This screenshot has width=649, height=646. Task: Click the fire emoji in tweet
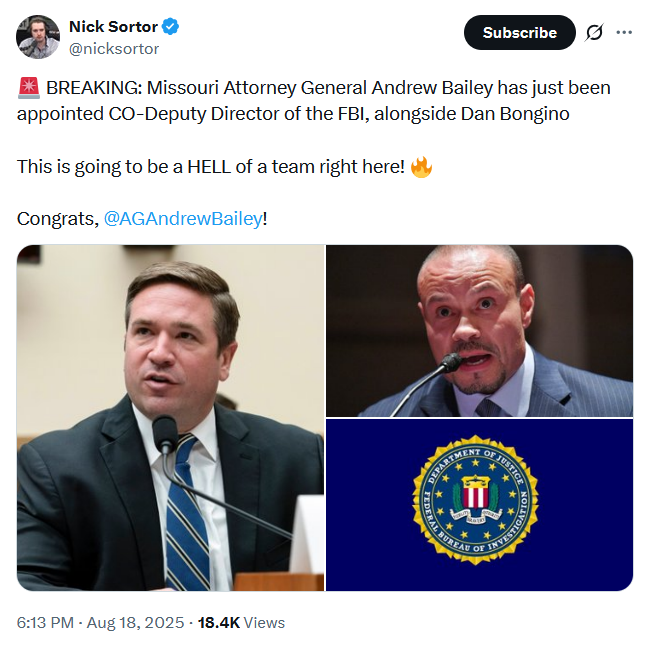(x=421, y=166)
